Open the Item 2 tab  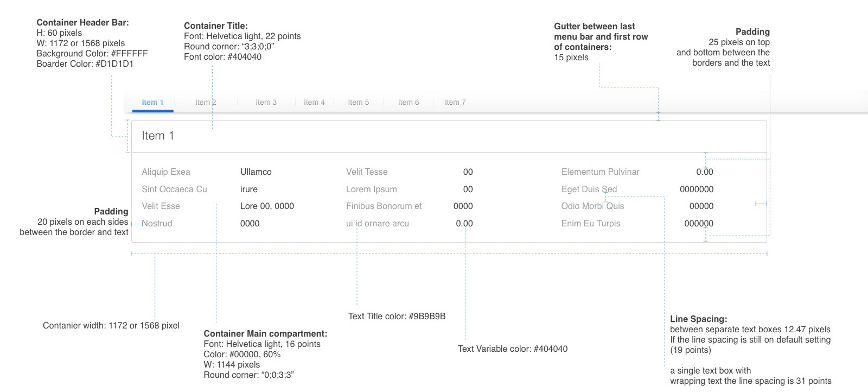click(206, 102)
